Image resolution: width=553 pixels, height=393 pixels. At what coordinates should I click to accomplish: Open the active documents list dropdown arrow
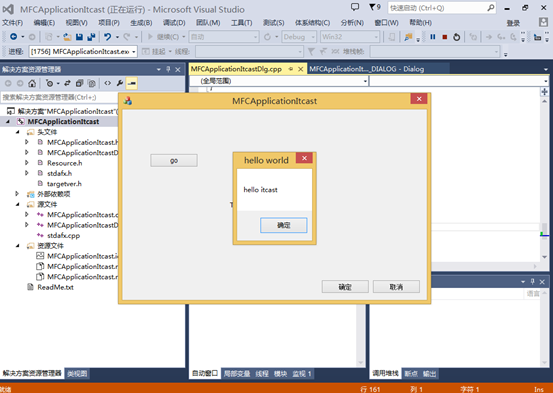coord(546,69)
